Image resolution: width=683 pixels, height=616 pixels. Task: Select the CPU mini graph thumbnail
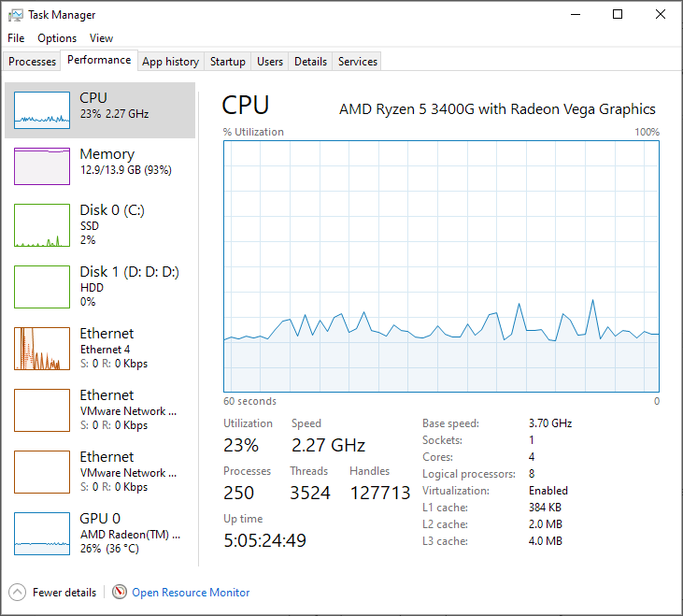[x=42, y=109]
